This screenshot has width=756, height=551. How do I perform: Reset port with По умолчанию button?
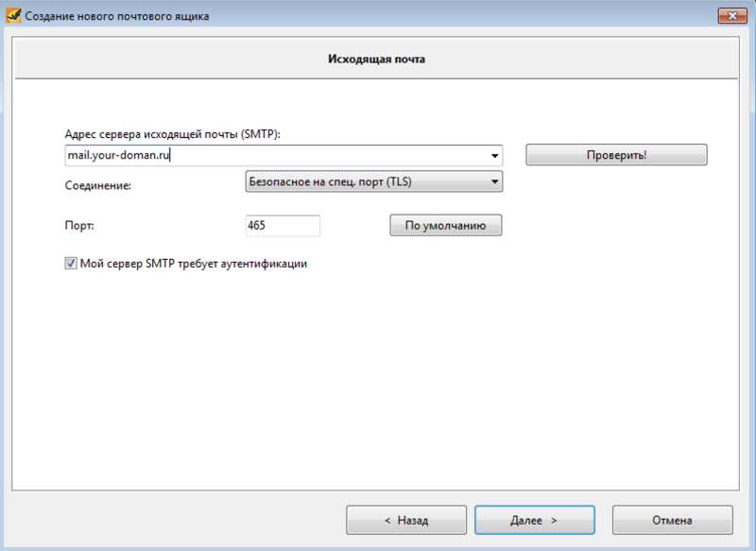coord(445,225)
